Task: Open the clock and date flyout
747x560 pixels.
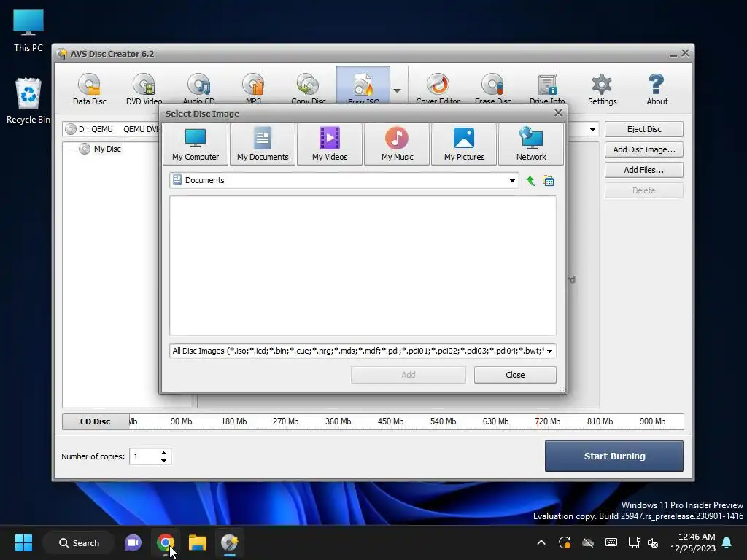Action: pyautogui.click(x=693, y=542)
